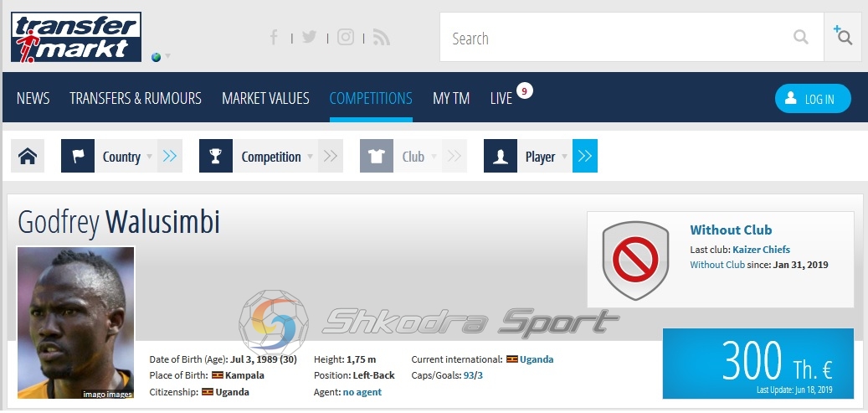Open the Twitter social icon
This screenshot has height=413, width=868.
(310, 37)
